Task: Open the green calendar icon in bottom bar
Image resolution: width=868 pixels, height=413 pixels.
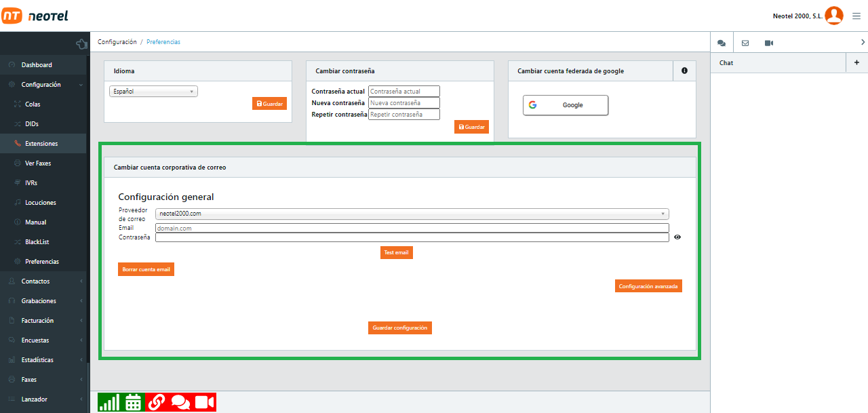Action: coord(133,402)
